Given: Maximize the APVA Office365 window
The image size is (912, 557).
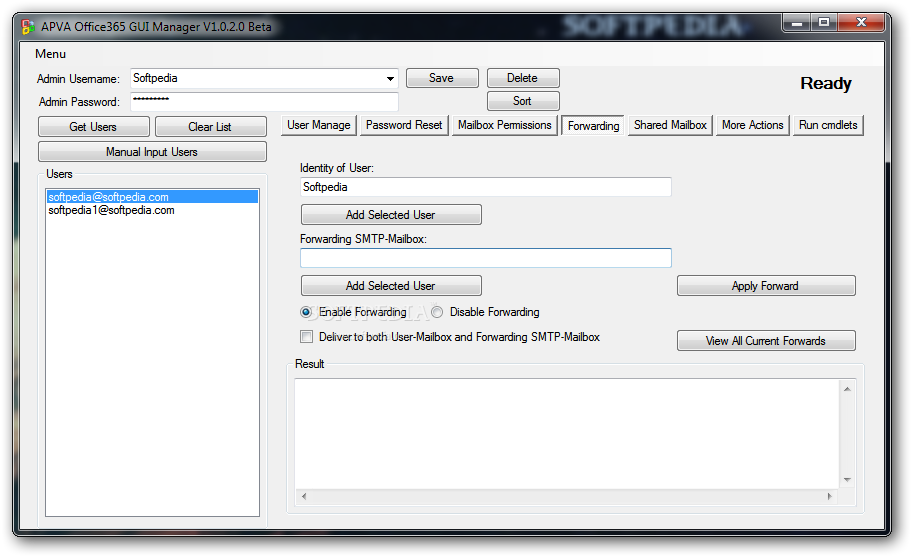Looking at the screenshot, I should pyautogui.click(x=824, y=23).
